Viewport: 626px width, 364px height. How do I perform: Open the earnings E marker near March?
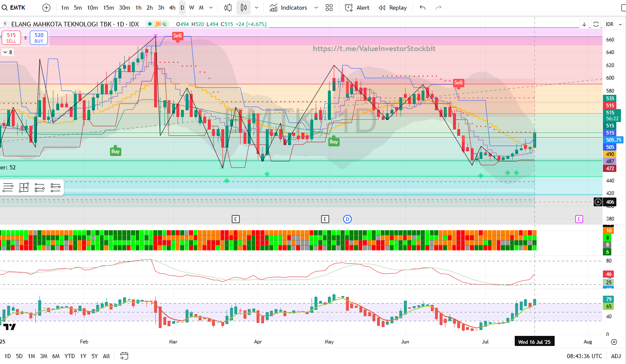[x=236, y=219]
